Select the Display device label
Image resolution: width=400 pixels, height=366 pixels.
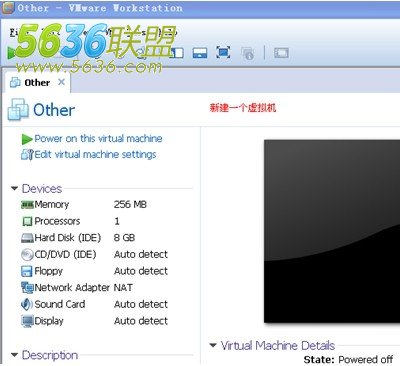pyautogui.click(x=49, y=321)
